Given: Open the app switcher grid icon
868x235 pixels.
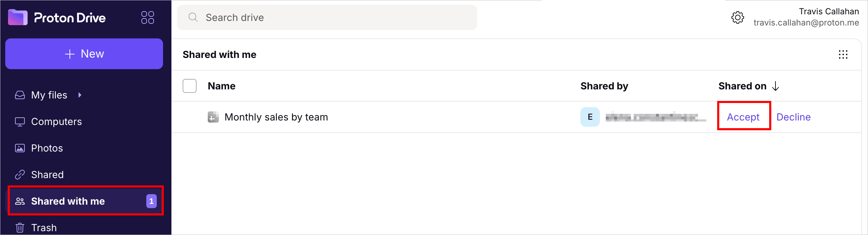Looking at the screenshot, I should tap(148, 17).
